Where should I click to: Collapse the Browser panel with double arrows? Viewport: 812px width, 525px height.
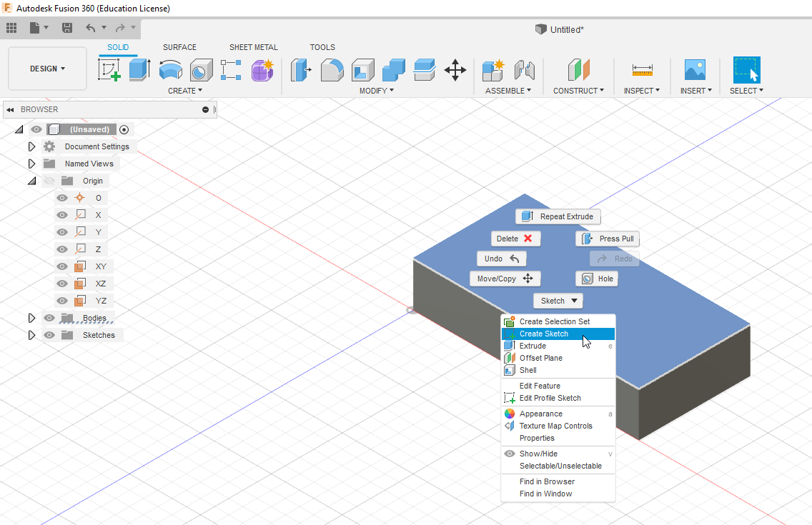click(x=10, y=110)
